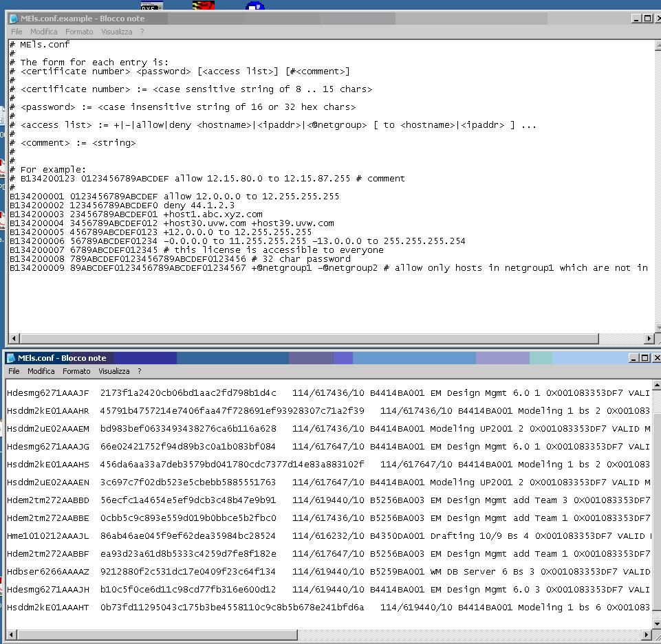Click the Hsddm2uE02AAAEM entry
The height and width of the screenshot is (644, 661).
(x=328, y=429)
